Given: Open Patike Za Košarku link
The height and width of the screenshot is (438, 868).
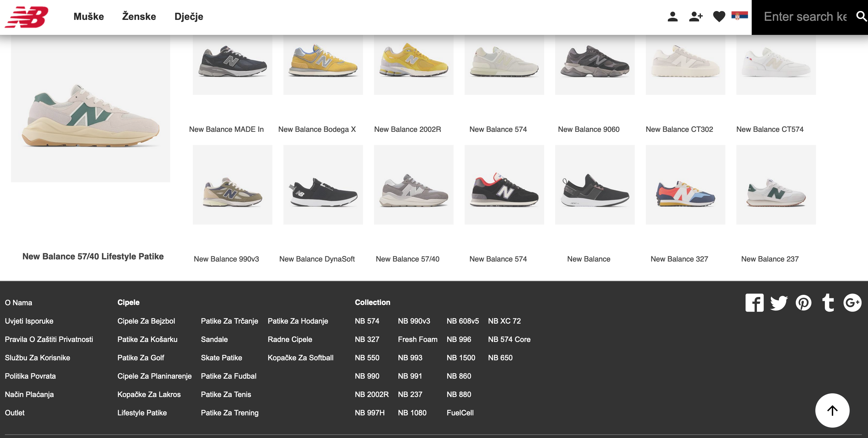Looking at the screenshot, I should [147, 339].
